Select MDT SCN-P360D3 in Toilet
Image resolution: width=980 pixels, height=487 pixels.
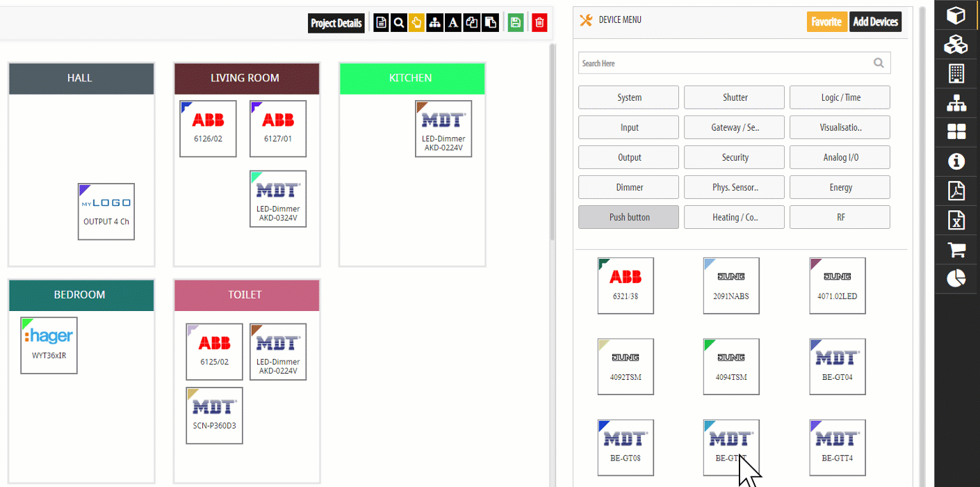215,416
